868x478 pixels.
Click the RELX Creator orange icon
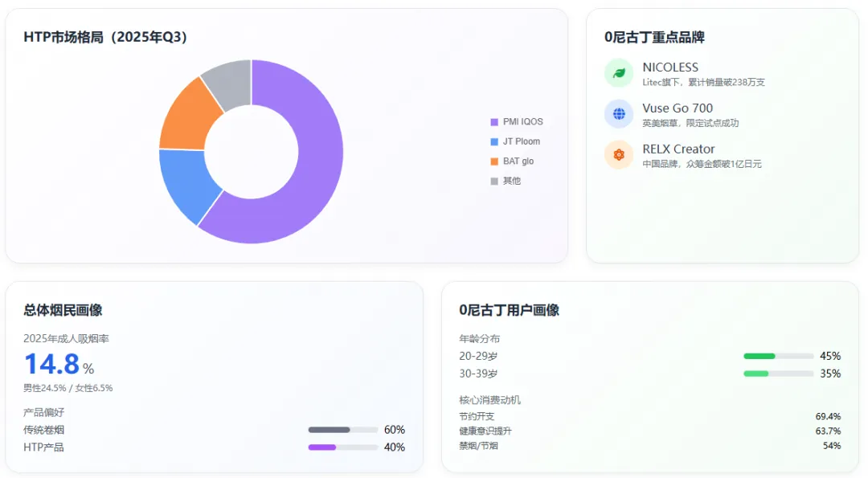click(619, 155)
